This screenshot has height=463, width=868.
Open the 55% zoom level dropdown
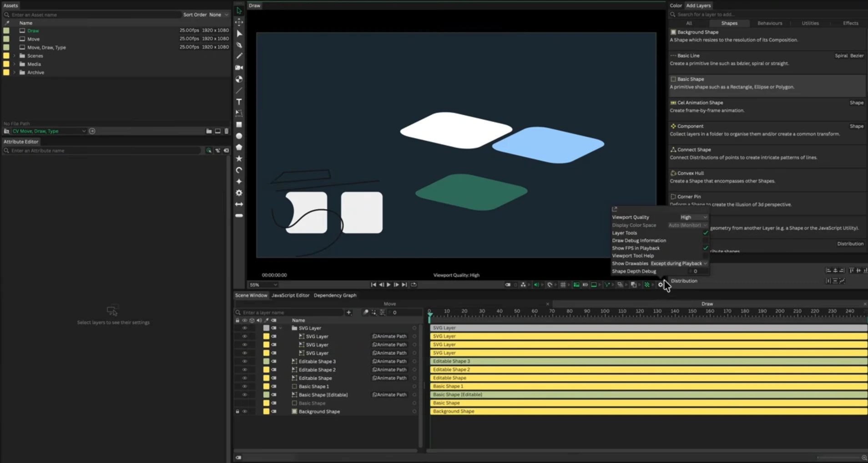(x=263, y=285)
